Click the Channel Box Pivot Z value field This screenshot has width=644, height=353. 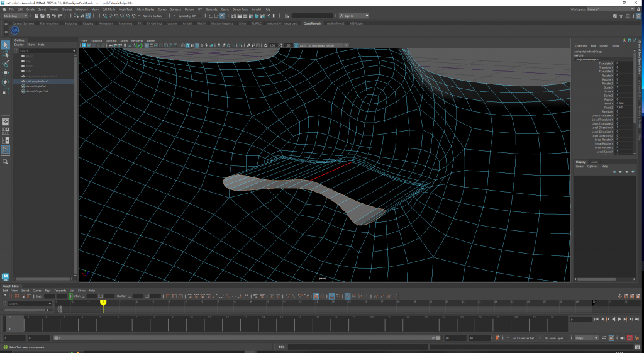click(x=623, y=108)
